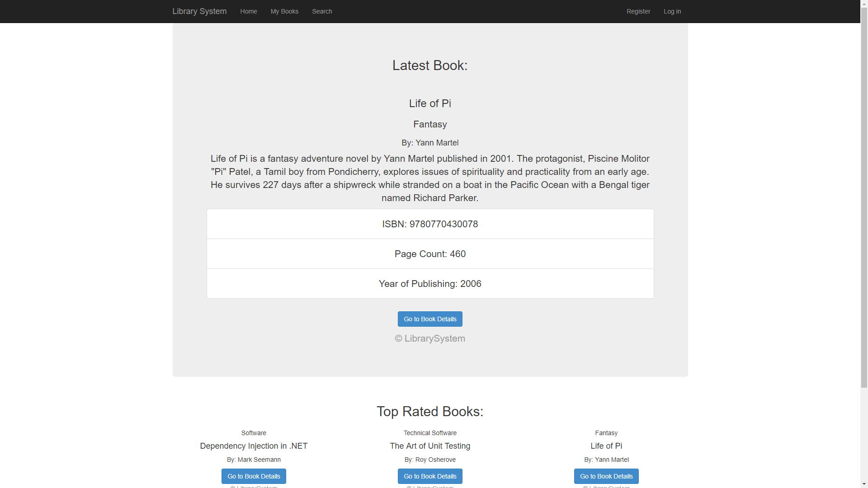Click the Fantasy genre under Latest Book
This screenshot has width=868, height=488.
[x=430, y=124]
